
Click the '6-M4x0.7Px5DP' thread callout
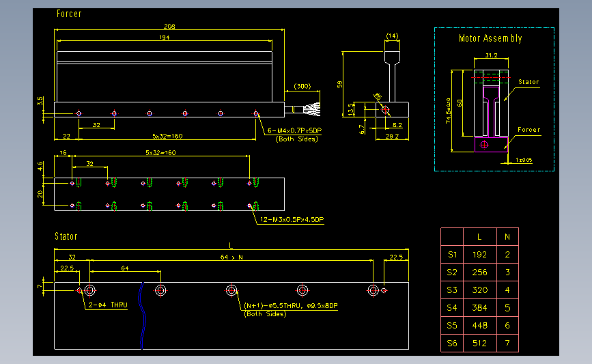(x=294, y=130)
